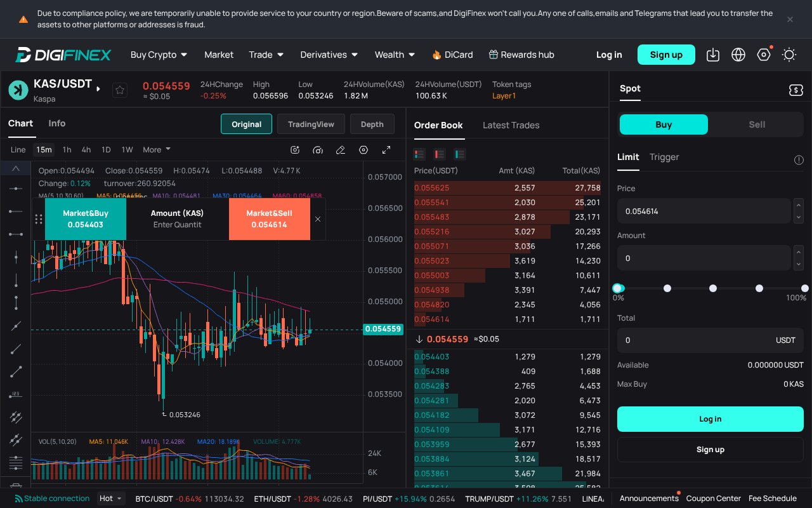812x508 pixels.
Task: Expand the chart to fullscreen with the arrows icon
Action: tap(386, 150)
